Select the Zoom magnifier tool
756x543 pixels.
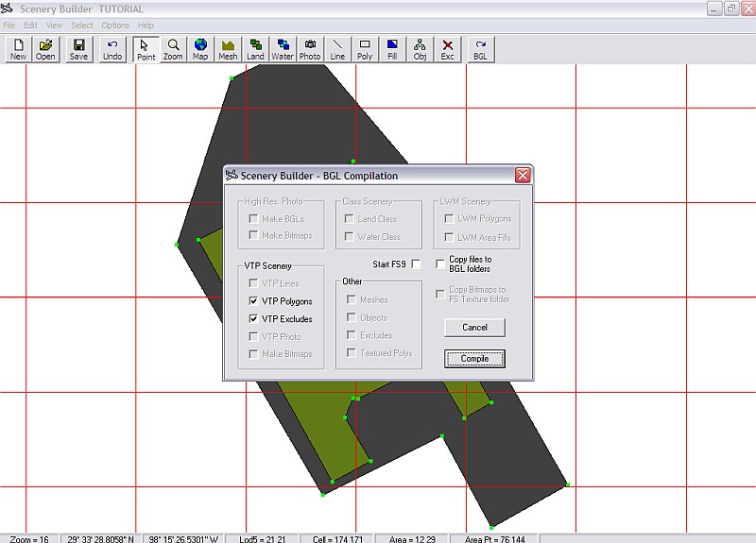[x=173, y=49]
